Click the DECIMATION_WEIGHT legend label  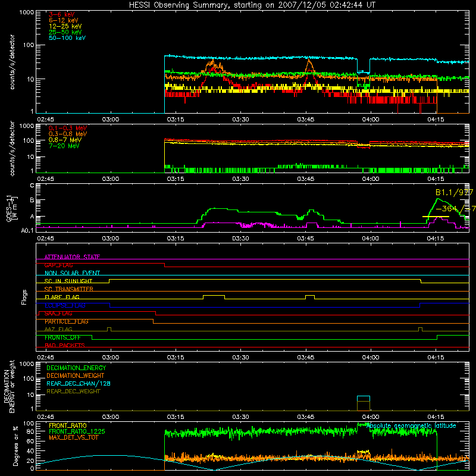click(x=76, y=376)
